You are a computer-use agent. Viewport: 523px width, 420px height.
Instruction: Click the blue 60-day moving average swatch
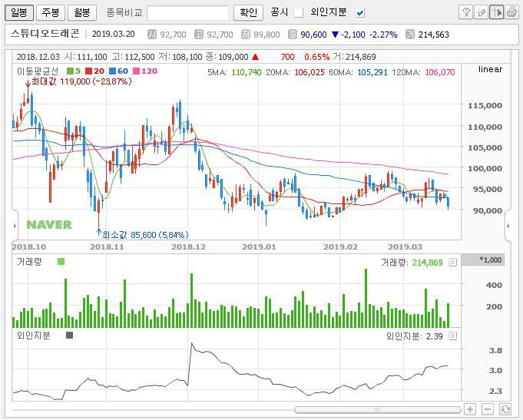click(x=112, y=71)
